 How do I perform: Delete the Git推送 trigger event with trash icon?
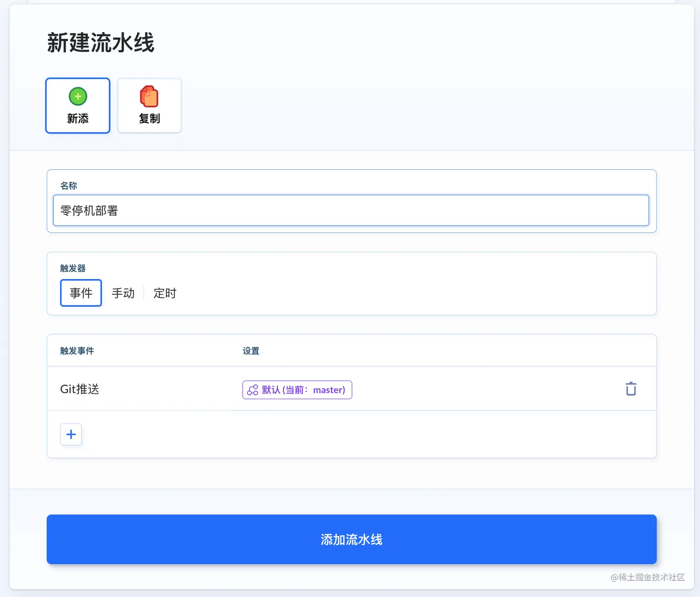tap(631, 389)
